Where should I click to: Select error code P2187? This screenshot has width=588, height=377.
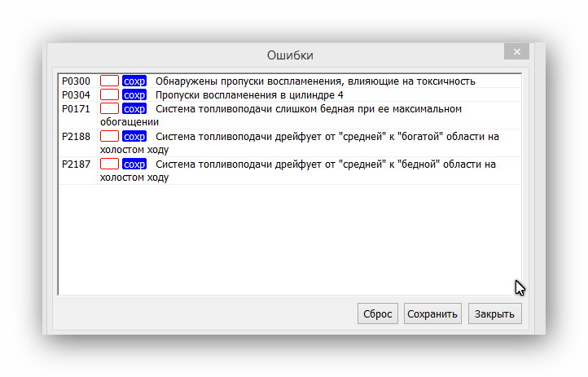pyautogui.click(x=76, y=164)
